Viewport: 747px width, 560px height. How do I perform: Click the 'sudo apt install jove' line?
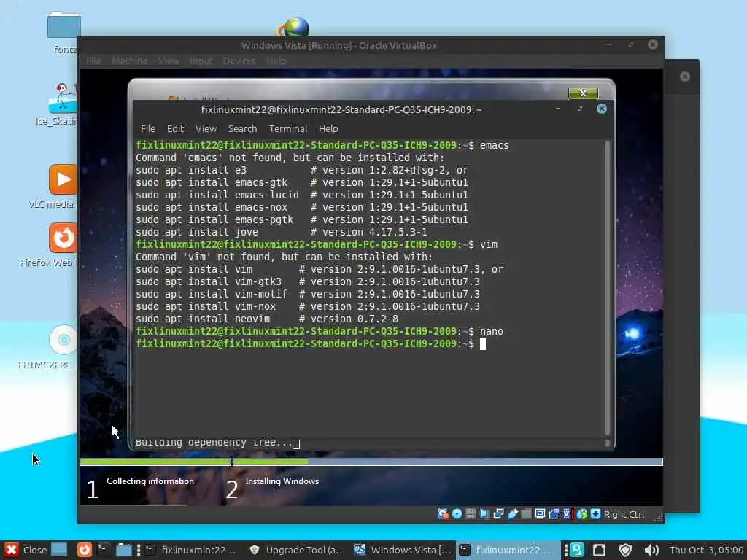(x=281, y=232)
